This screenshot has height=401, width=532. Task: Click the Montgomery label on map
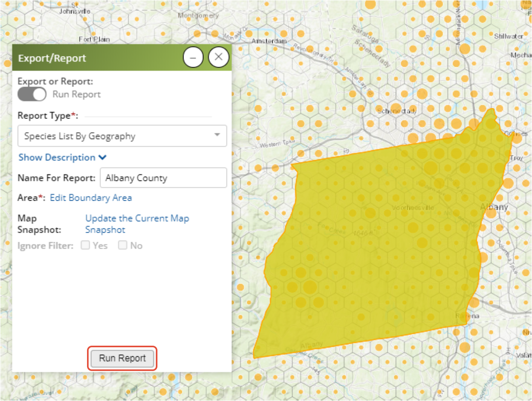(x=198, y=15)
